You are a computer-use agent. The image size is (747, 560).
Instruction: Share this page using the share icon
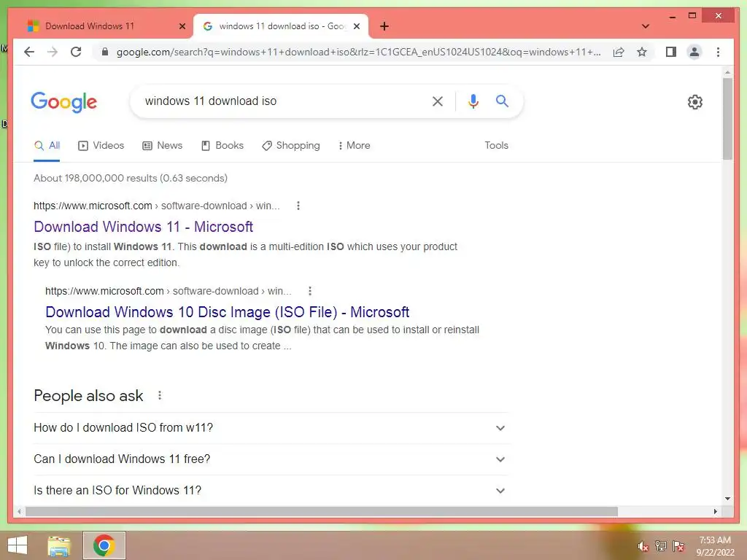point(619,52)
